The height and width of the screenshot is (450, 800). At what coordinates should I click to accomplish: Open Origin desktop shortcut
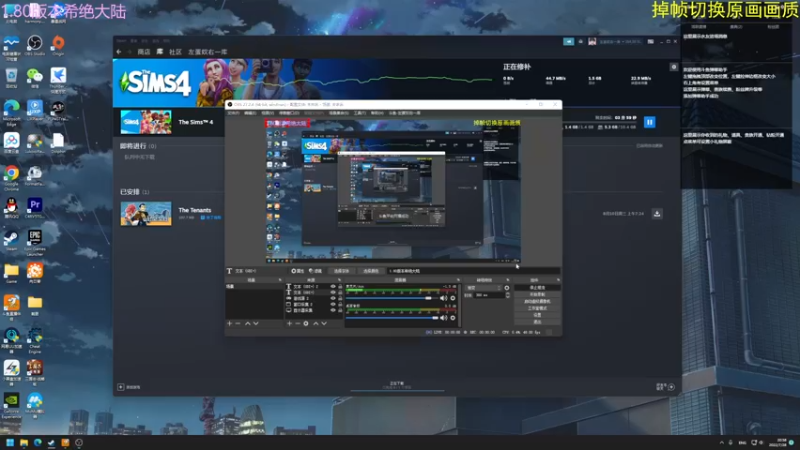tap(58, 43)
